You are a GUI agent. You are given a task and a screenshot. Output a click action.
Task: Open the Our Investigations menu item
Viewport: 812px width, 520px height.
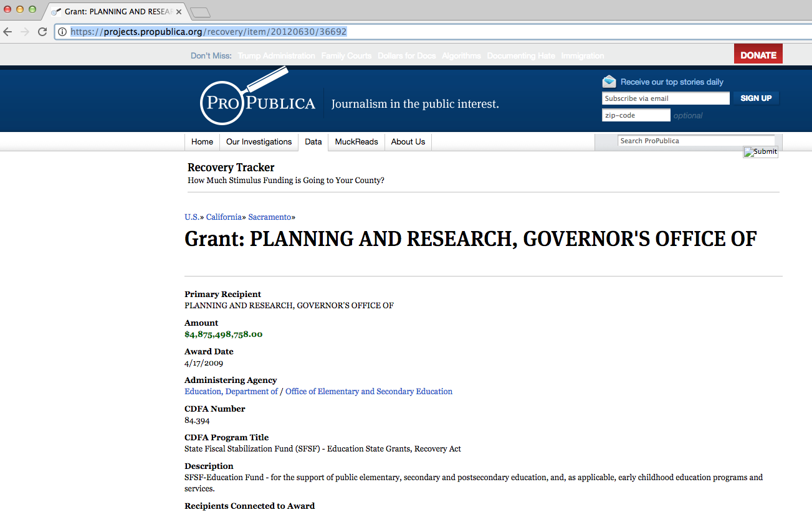[x=259, y=142]
